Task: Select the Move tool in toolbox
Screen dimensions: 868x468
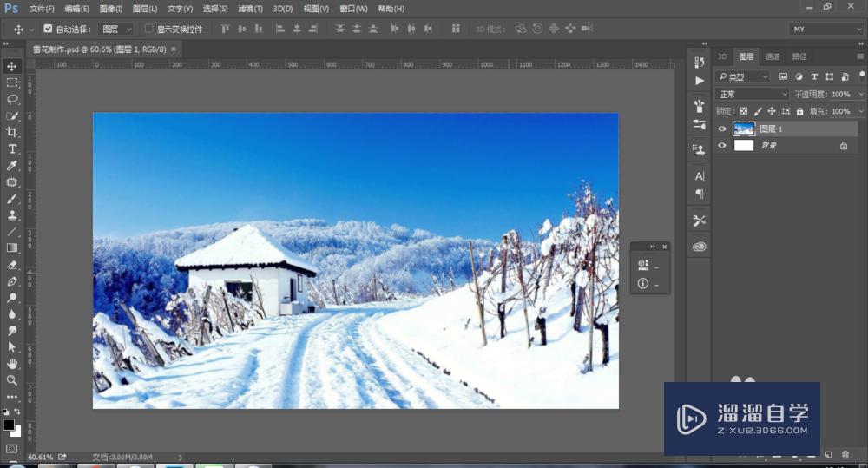Action: [x=11, y=67]
